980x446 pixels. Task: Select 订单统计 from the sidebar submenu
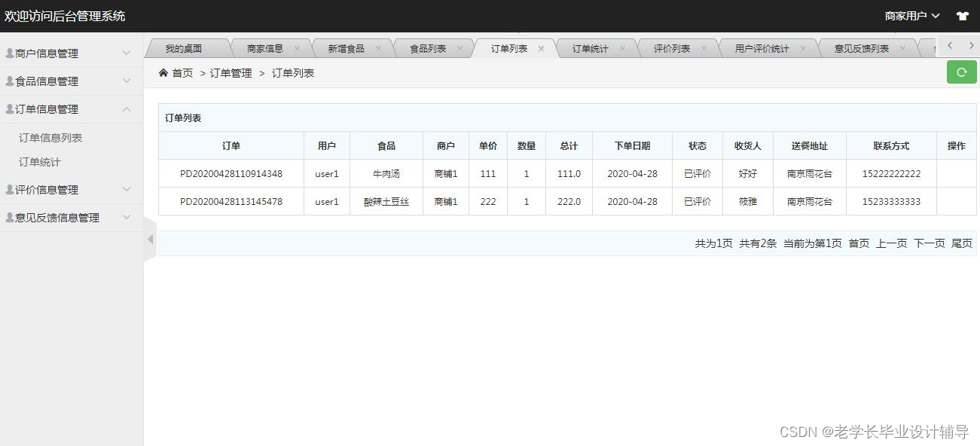[x=41, y=162]
